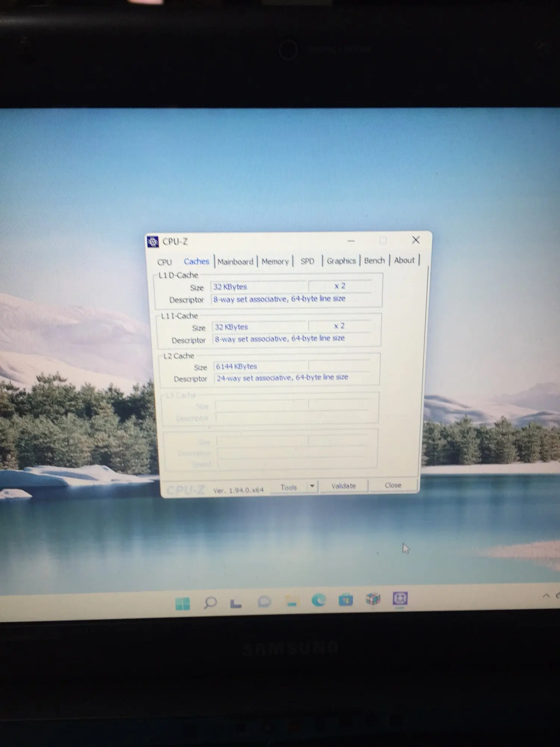The height and width of the screenshot is (747, 560).
Task: Open File Explorer from taskbar
Action: coord(292,601)
